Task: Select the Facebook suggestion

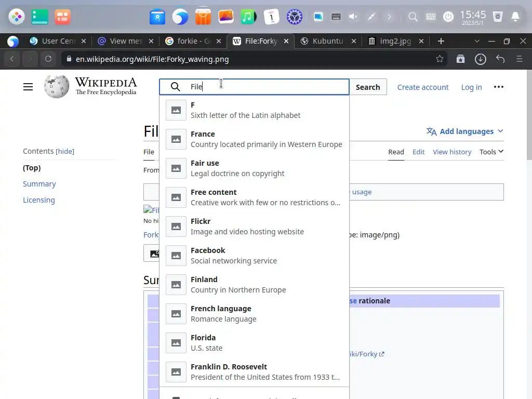Action: pos(254,256)
